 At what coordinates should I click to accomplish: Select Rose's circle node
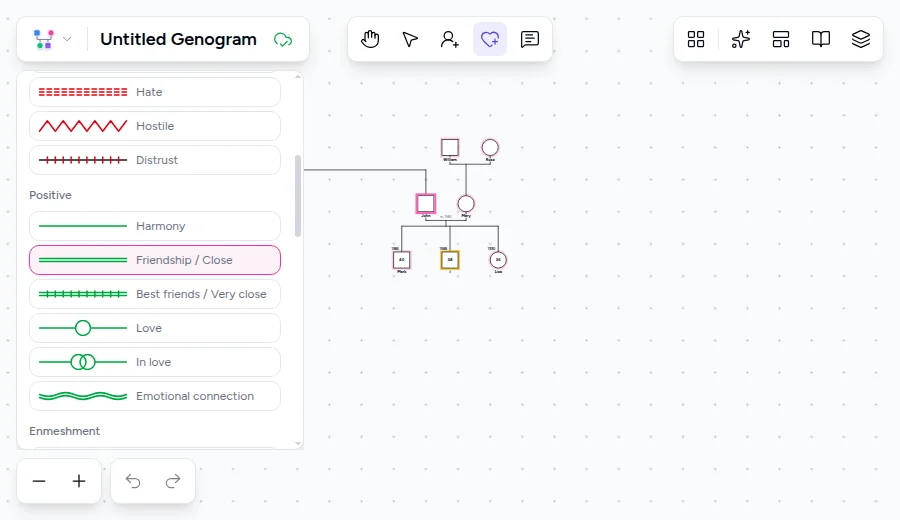pos(490,148)
